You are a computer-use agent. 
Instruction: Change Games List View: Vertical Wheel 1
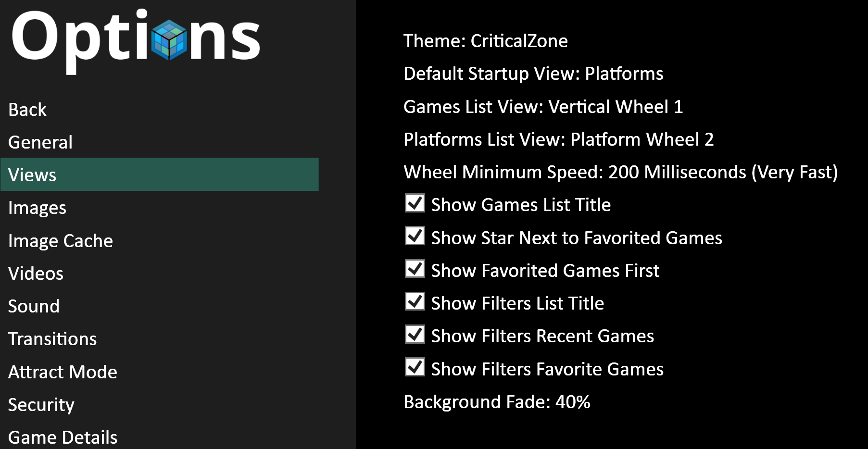coord(543,107)
